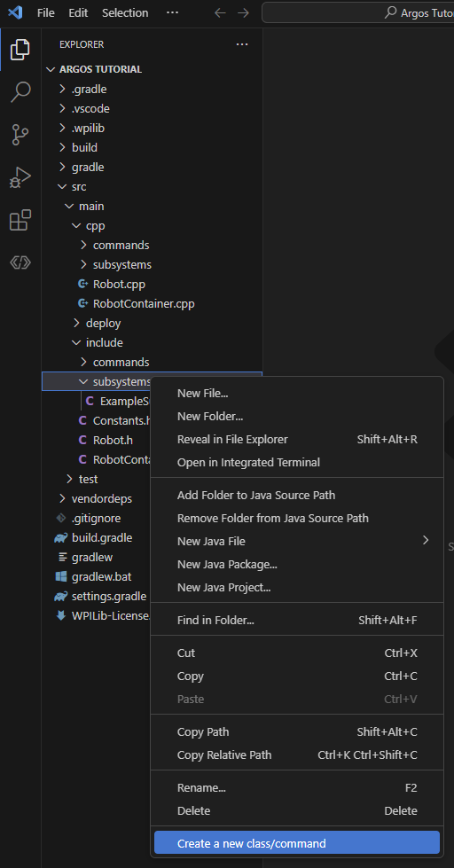
Task: Click the settings.gradle elephant icon
Action: (x=61, y=596)
